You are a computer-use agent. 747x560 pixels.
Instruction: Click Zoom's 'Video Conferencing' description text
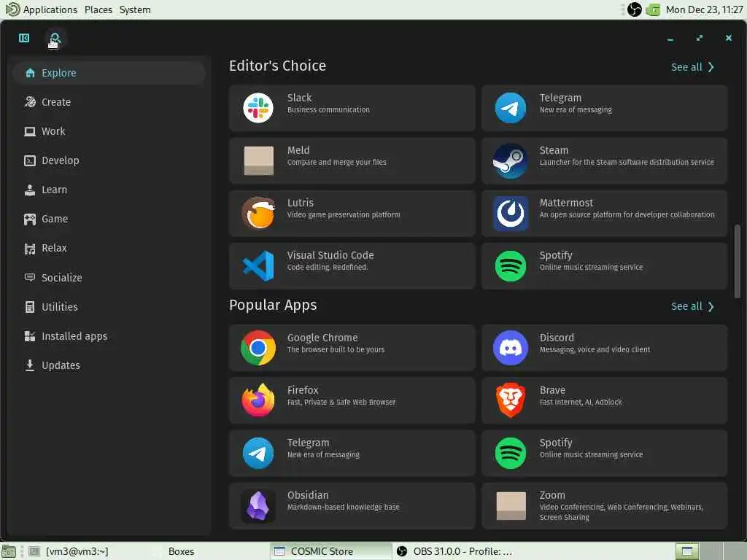click(x=621, y=513)
